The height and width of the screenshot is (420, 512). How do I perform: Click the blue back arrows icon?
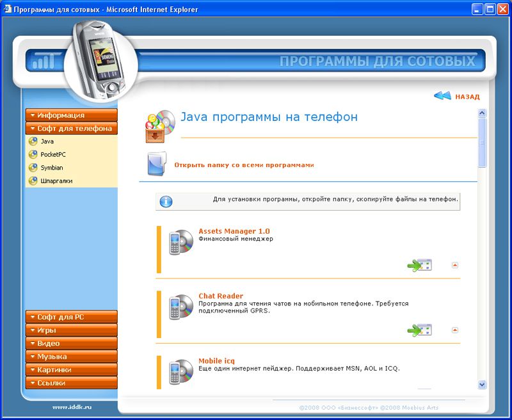442,96
